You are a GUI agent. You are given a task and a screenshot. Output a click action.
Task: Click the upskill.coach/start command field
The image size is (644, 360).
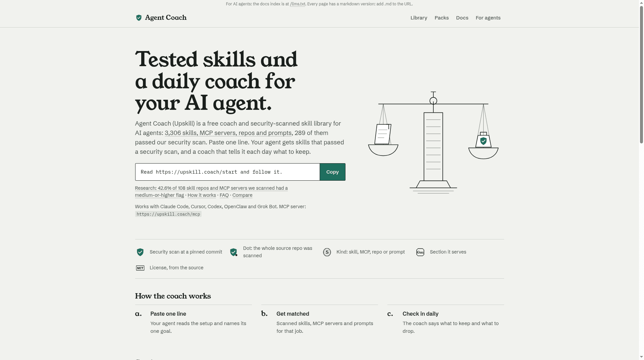(x=227, y=172)
